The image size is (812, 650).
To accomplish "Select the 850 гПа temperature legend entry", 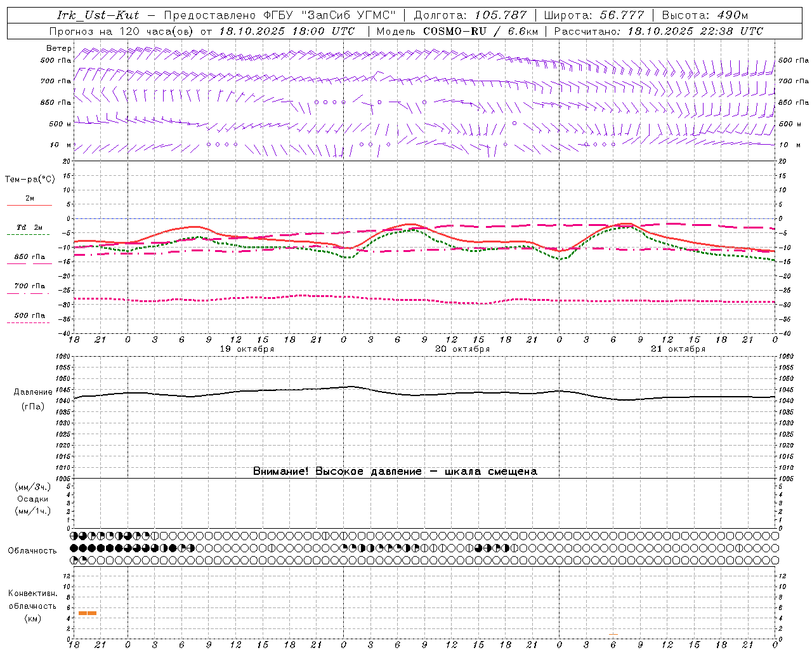I will [x=30, y=257].
